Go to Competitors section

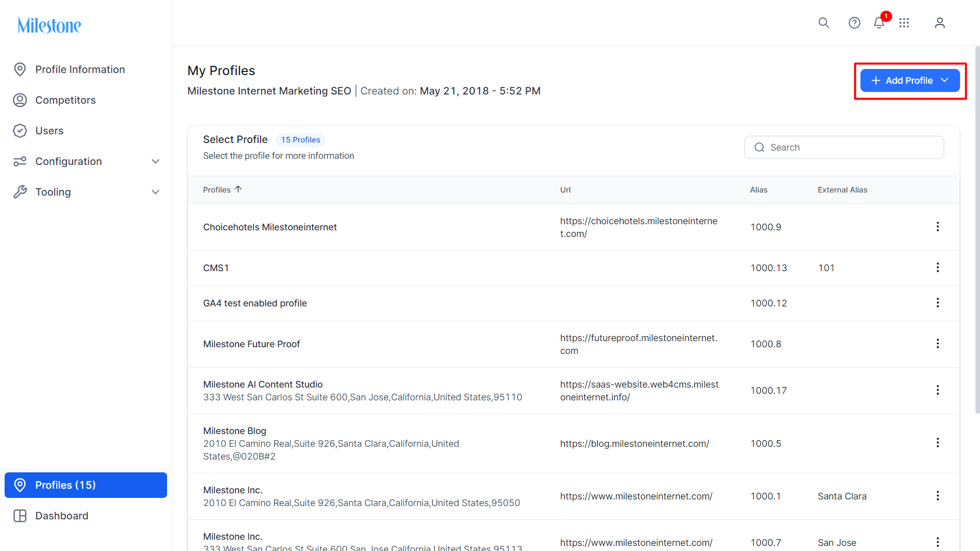(65, 100)
